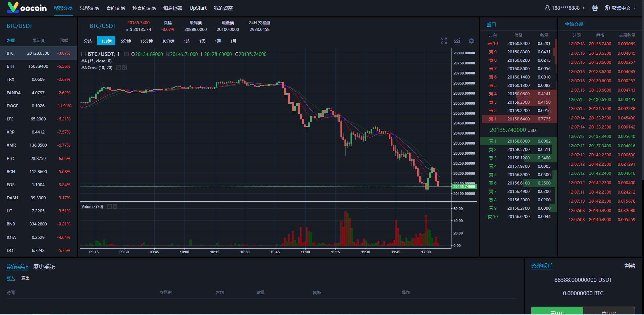Open Volume indicator settings gear
644x315 pixels.
[x=109, y=207]
